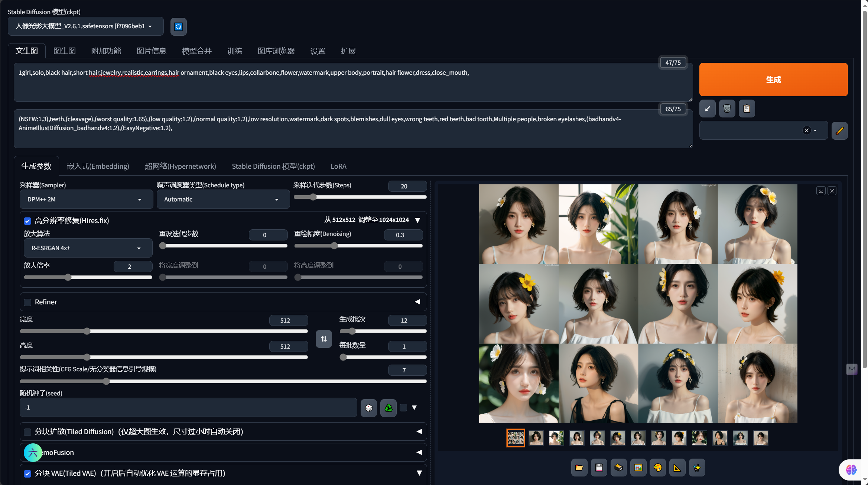Click the floating teal circle icon
This screenshot has height=485, width=868.
tap(33, 452)
